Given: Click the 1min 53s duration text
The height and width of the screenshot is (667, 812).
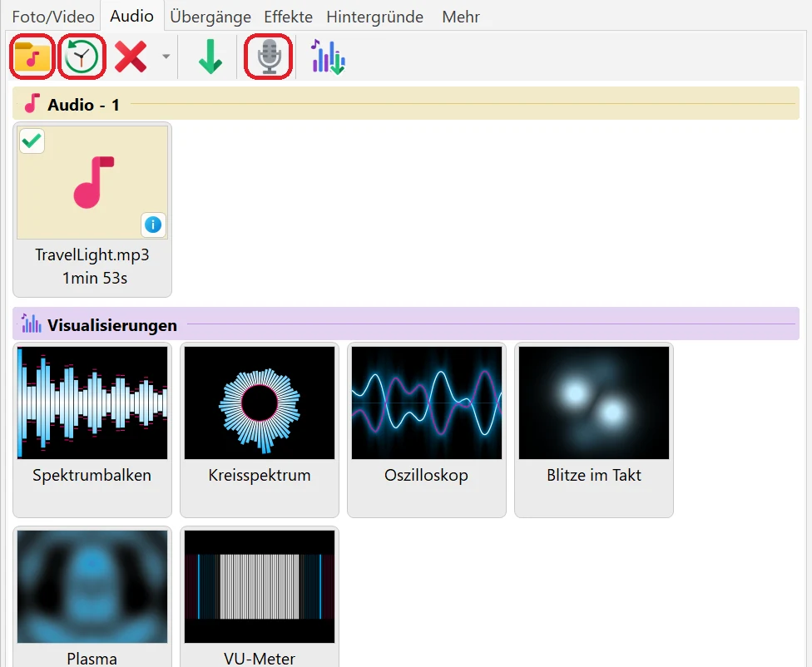Looking at the screenshot, I should coord(95,278).
